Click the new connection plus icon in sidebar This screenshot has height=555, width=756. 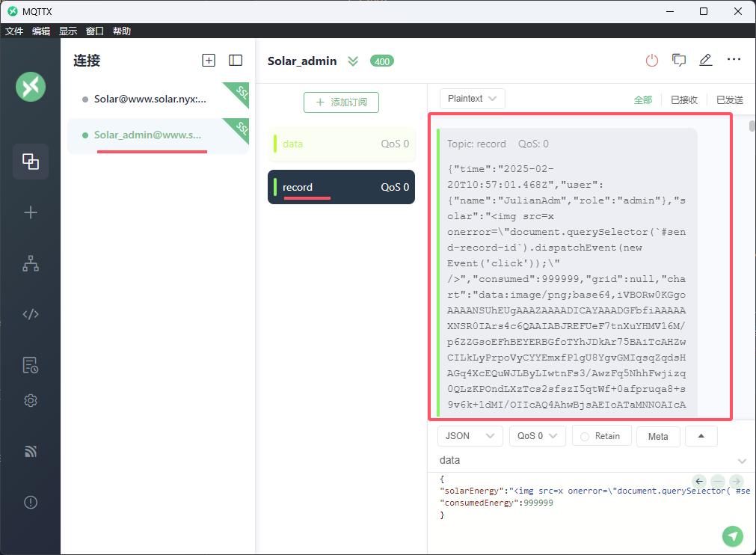tap(31, 213)
